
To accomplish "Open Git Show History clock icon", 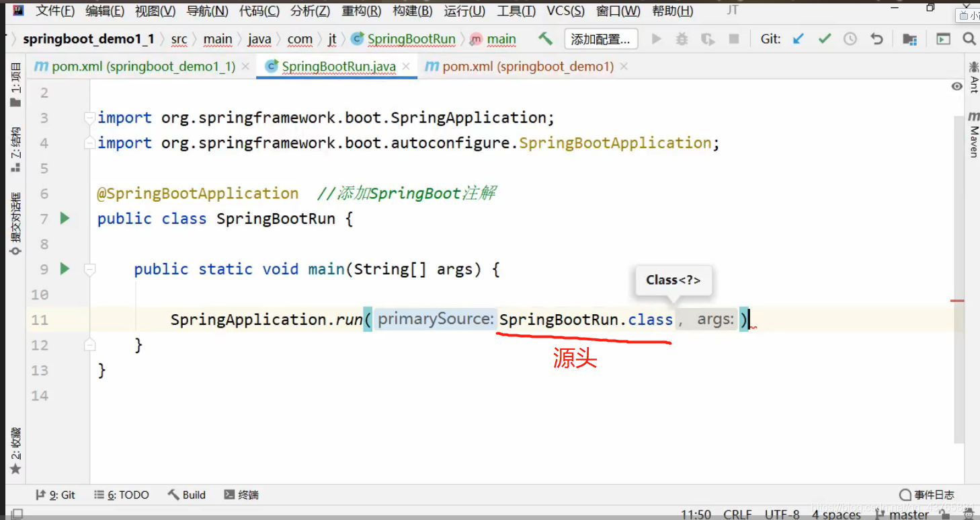I will (850, 39).
